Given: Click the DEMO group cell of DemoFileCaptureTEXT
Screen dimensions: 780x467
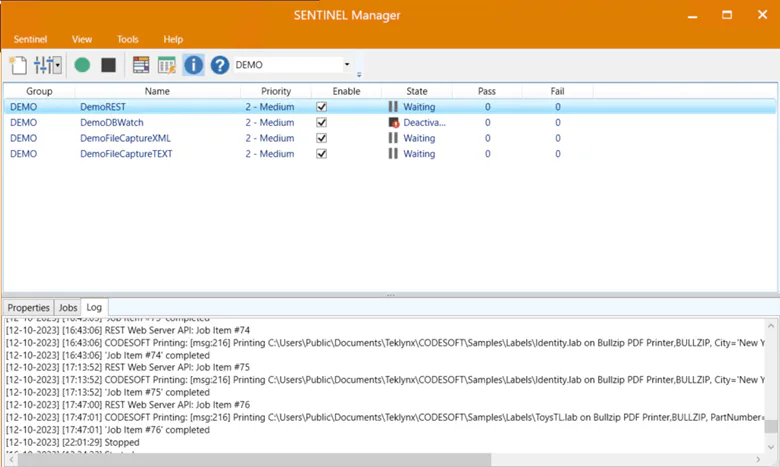Looking at the screenshot, I should click(23, 154).
